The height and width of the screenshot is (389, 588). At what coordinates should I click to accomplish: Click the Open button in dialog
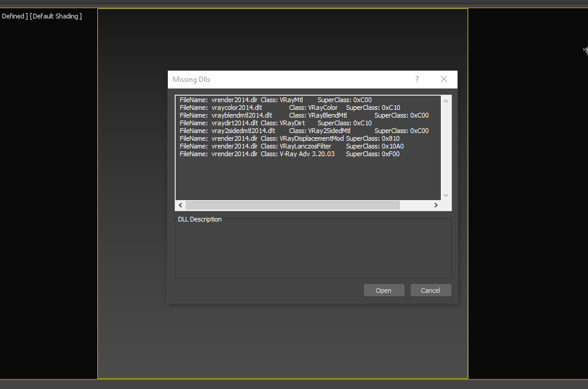point(384,290)
